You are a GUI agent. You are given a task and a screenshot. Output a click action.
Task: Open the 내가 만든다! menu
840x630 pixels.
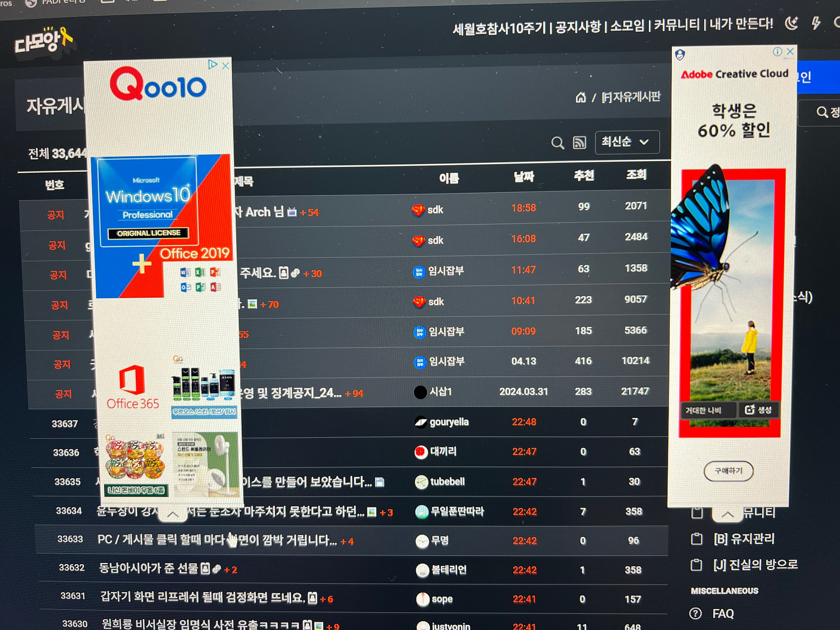(x=741, y=24)
